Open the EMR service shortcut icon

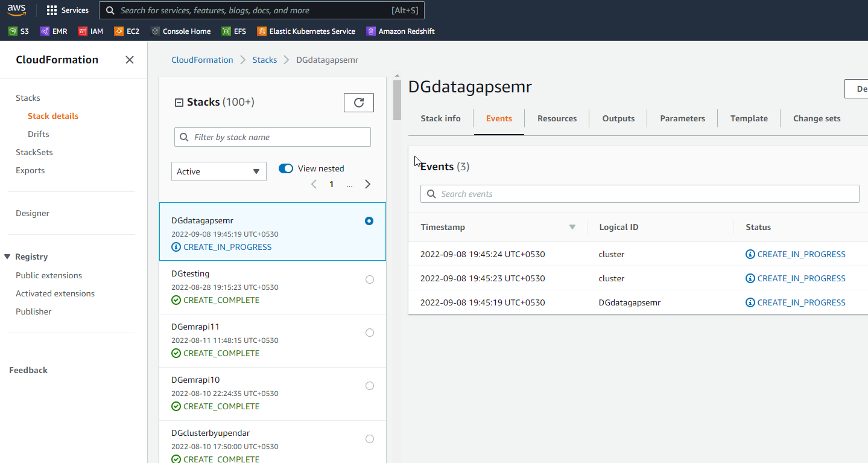[44, 31]
